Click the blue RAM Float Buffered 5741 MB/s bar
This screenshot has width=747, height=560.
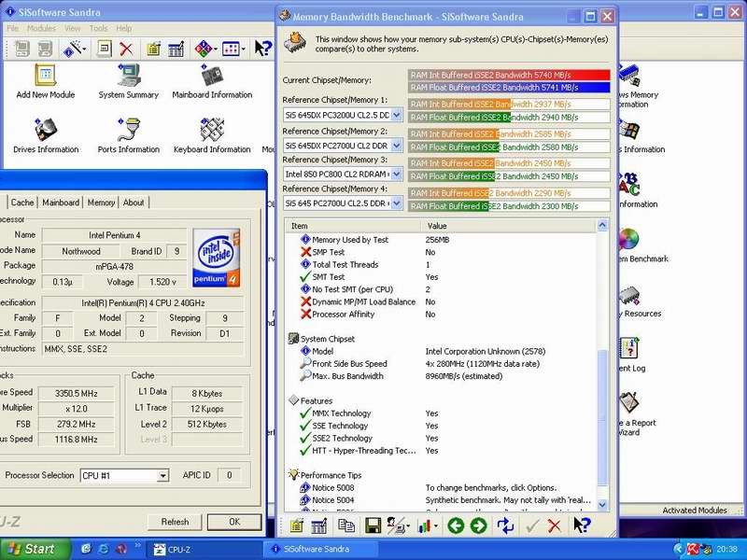(509, 87)
